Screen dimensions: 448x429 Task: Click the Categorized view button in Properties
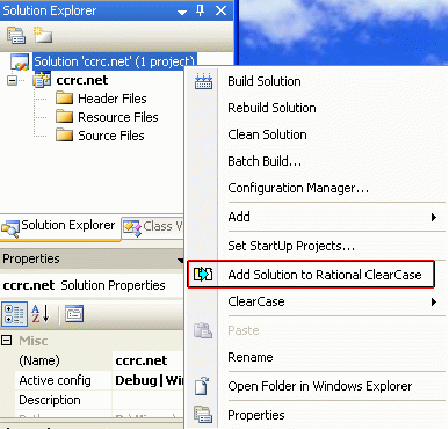point(14,314)
